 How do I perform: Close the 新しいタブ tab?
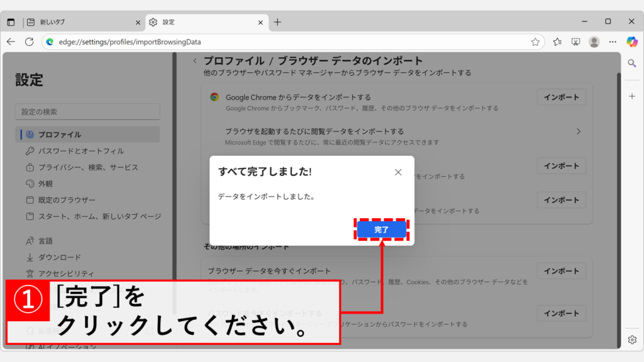coord(138,23)
